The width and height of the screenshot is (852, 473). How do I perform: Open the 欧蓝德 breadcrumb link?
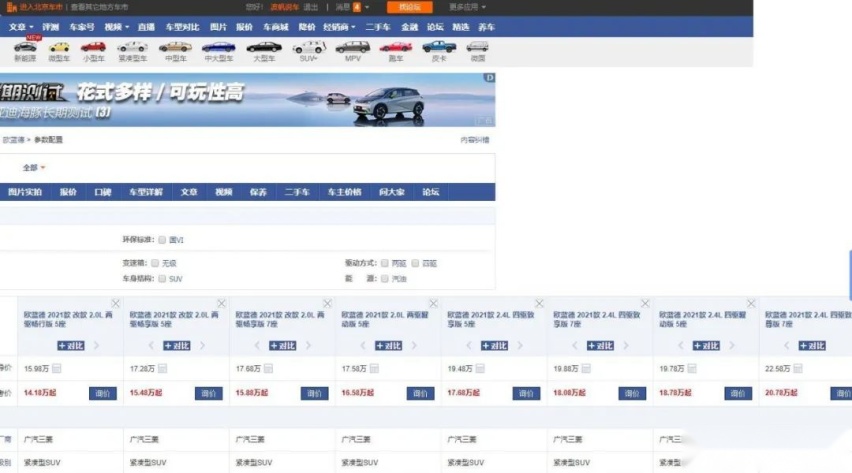coord(14,140)
